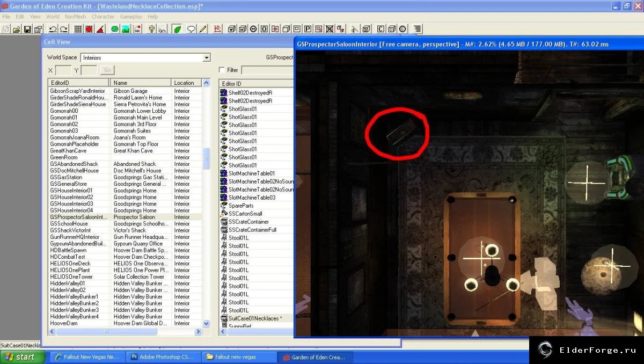Screen dimensions: 644x364
Task: Click the Windows start button
Action: tap(23, 357)
